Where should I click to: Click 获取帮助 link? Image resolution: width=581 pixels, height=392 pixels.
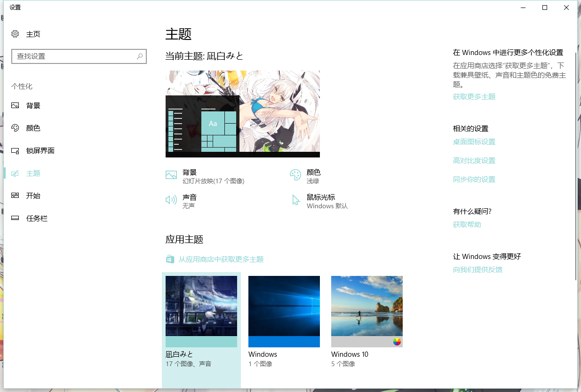point(467,225)
